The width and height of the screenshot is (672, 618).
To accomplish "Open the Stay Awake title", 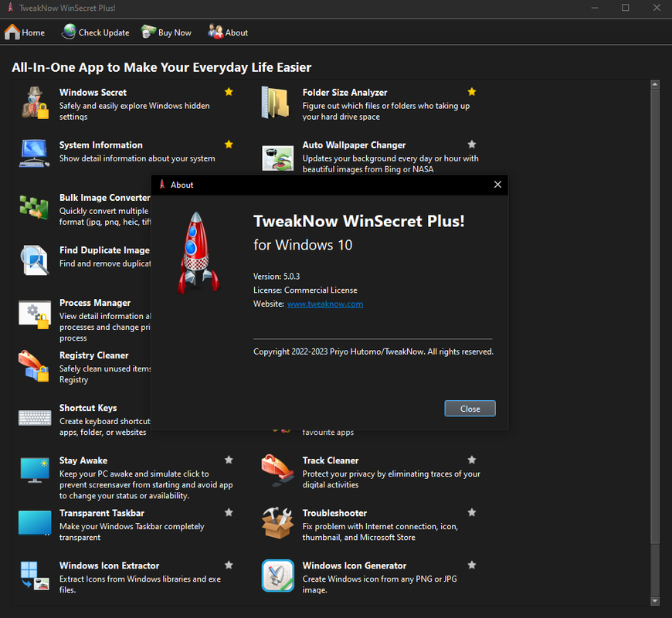I will (83, 460).
